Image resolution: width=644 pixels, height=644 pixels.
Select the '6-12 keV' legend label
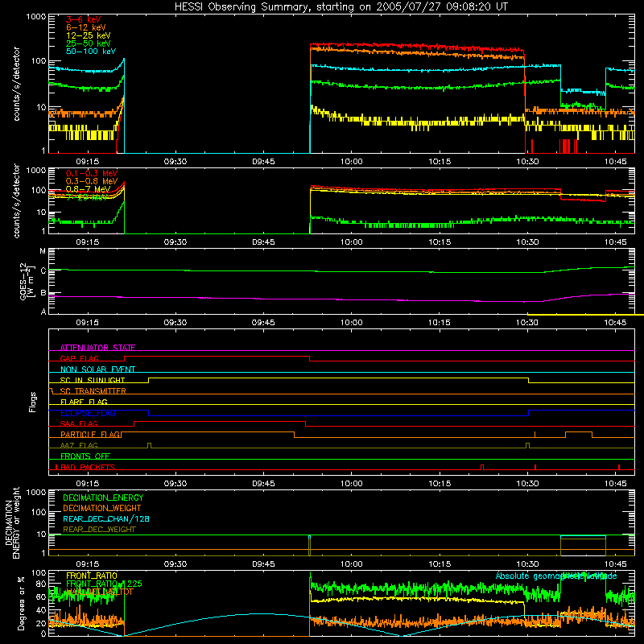[86, 27]
